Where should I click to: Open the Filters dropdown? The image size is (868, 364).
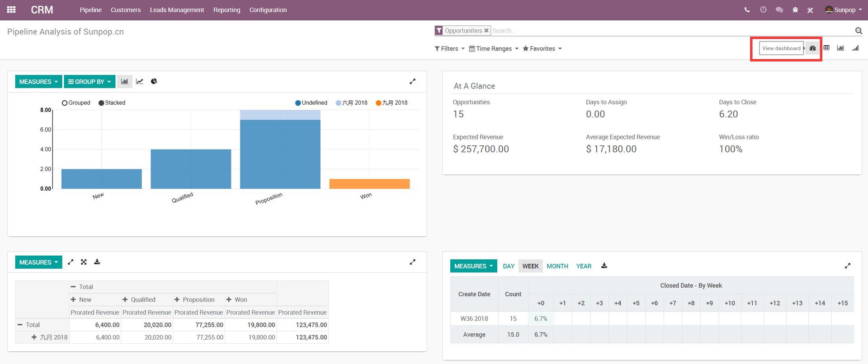click(x=449, y=49)
